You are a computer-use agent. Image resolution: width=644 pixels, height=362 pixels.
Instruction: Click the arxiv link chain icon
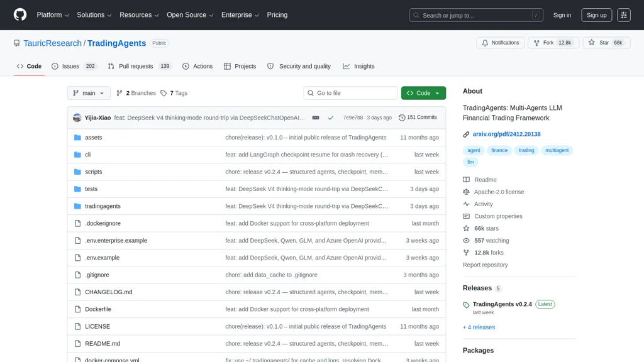point(466,134)
